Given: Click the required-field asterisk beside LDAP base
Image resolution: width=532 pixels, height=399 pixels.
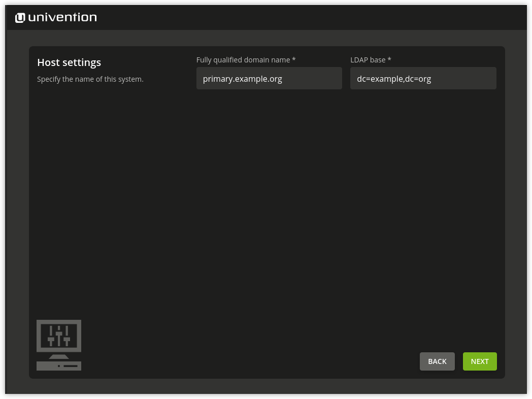Looking at the screenshot, I should [389, 59].
